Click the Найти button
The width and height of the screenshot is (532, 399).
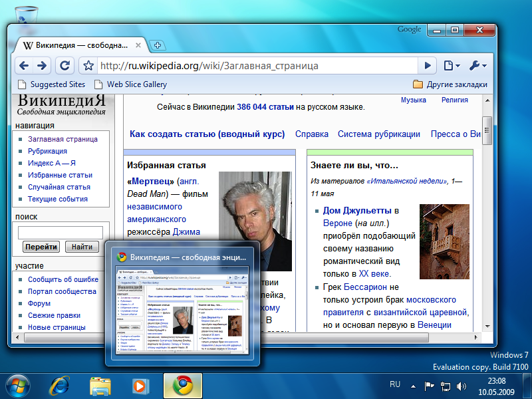click(82, 247)
